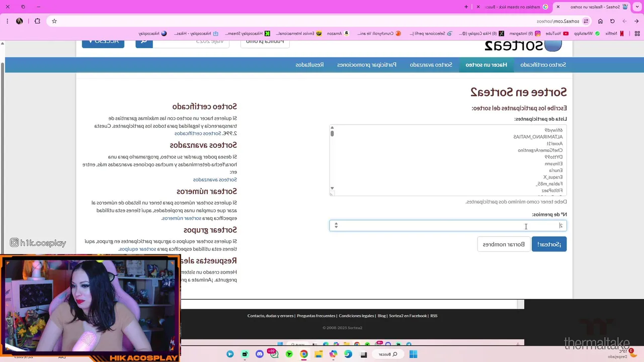This screenshot has width=644, height=362.
Task: Adjust Nº de premios spinner arrows
Action: [336, 226]
